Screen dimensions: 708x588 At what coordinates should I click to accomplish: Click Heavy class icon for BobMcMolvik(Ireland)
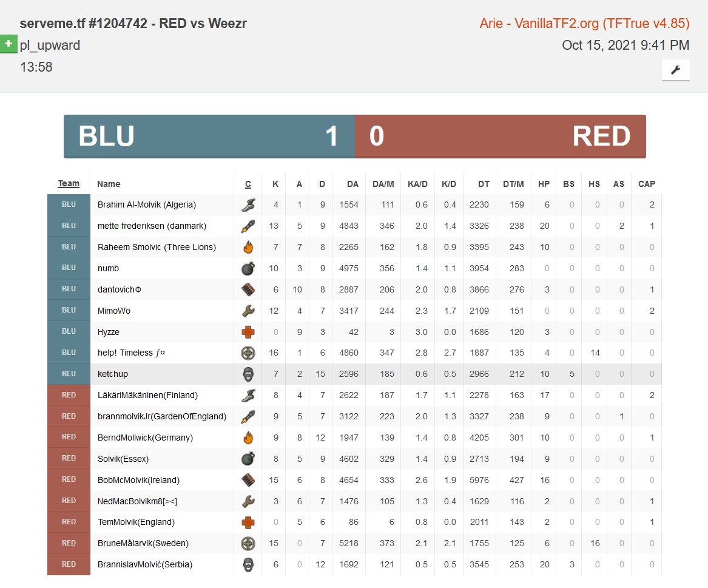[248, 480]
